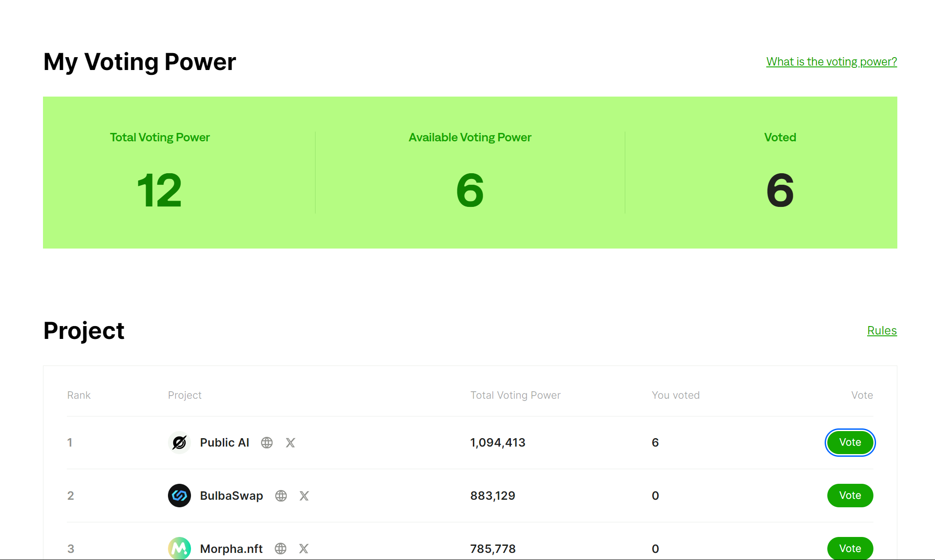Viewport: 935px width, 560px height.
Task: Click the Total Voting Power column header
Action: point(515,395)
